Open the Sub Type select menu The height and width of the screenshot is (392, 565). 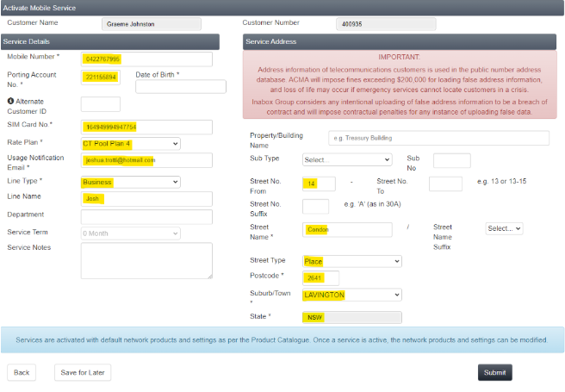[x=346, y=160]
